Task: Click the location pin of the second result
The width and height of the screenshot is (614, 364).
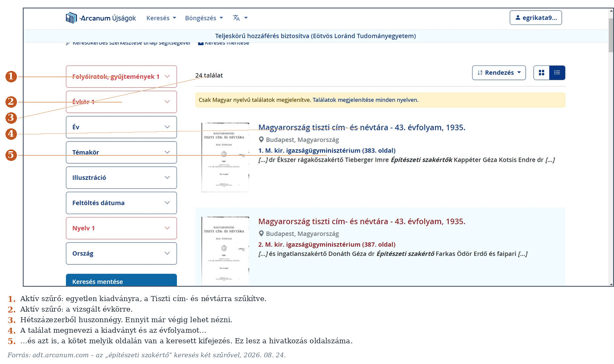Action: click(x=261, y=234)
